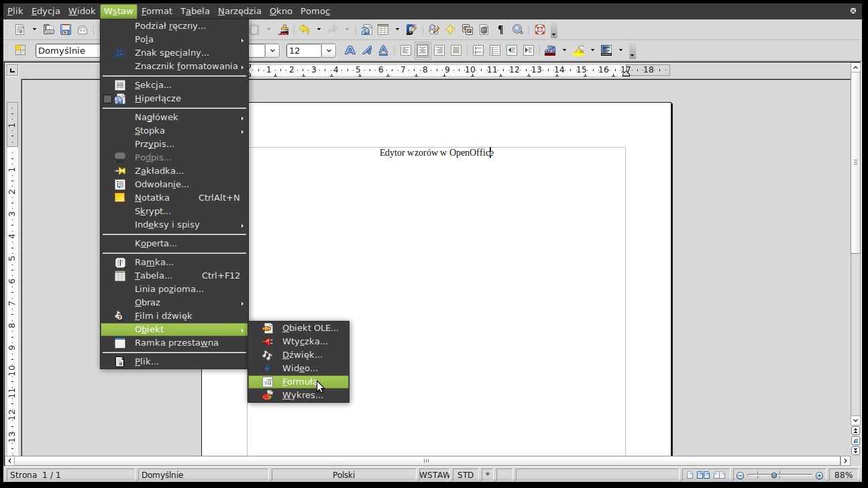Open the Format menu

pyautogui.click(x=157, y=11)
